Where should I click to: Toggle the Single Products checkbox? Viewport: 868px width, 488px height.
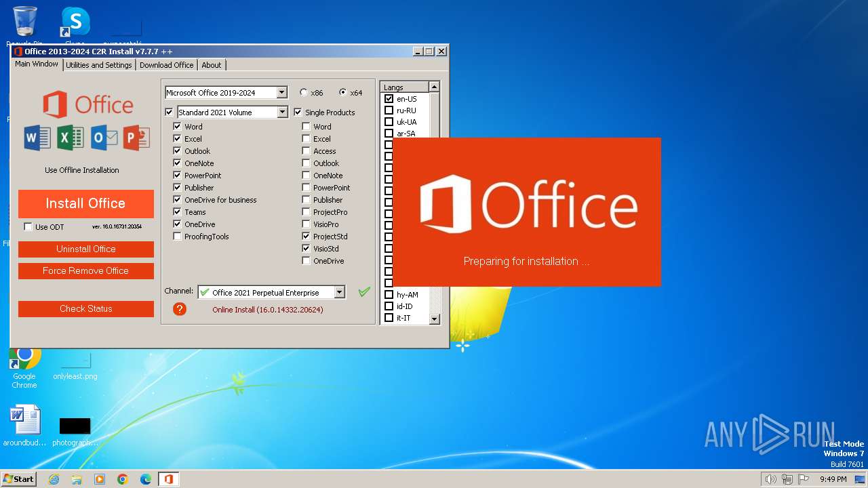(298, 112)
